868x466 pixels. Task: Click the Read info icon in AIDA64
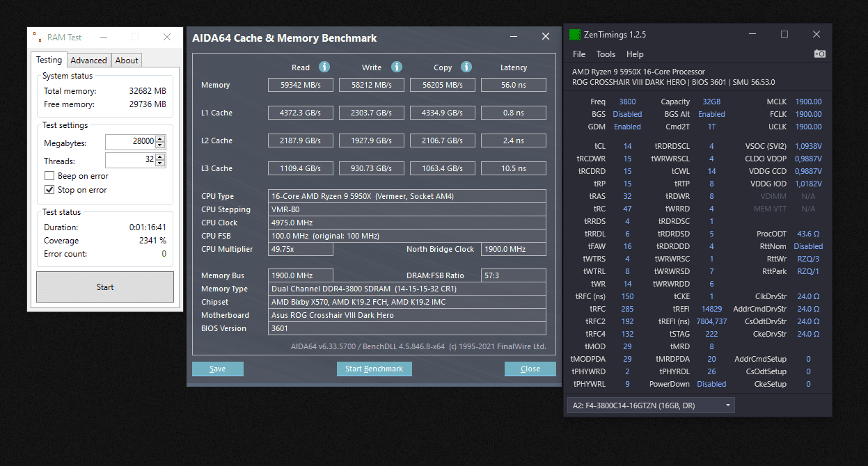point(324,67)
